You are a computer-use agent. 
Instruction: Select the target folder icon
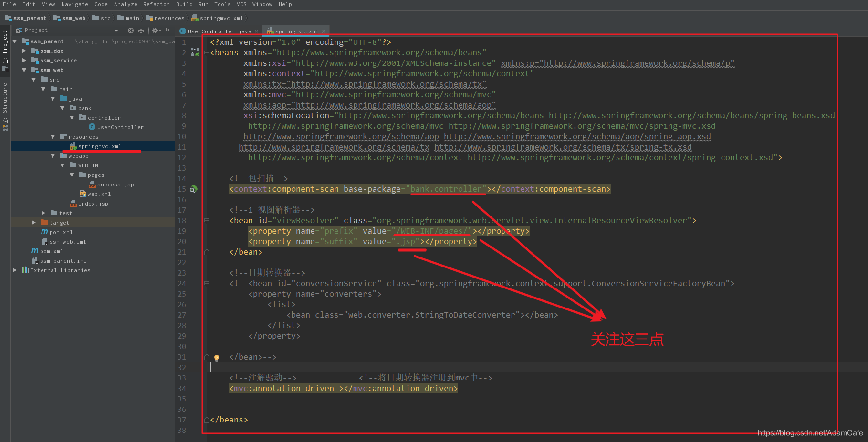pos(44,222)
